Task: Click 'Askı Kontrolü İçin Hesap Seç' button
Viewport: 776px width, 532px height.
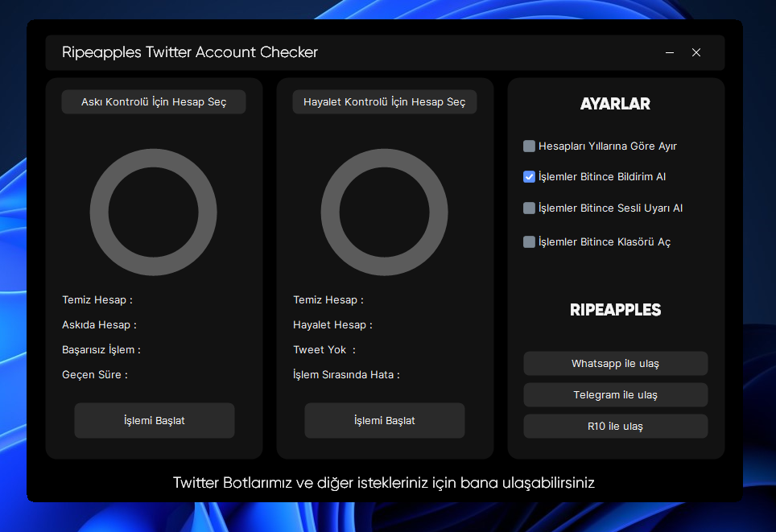Action: pyautogui.click(x=154, y=102)
